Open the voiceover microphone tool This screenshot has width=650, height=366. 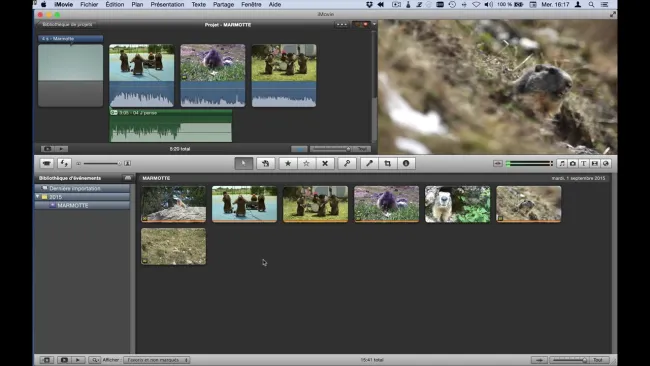click(369, 163)
